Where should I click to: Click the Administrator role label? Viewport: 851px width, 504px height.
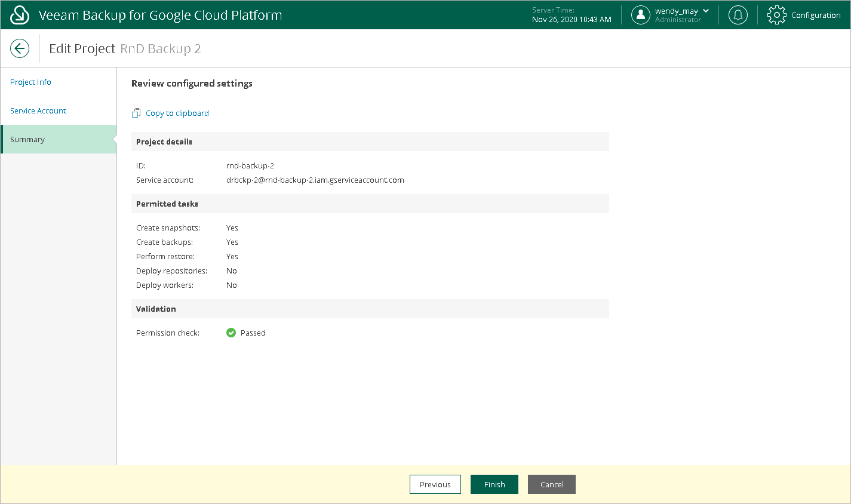678,20
